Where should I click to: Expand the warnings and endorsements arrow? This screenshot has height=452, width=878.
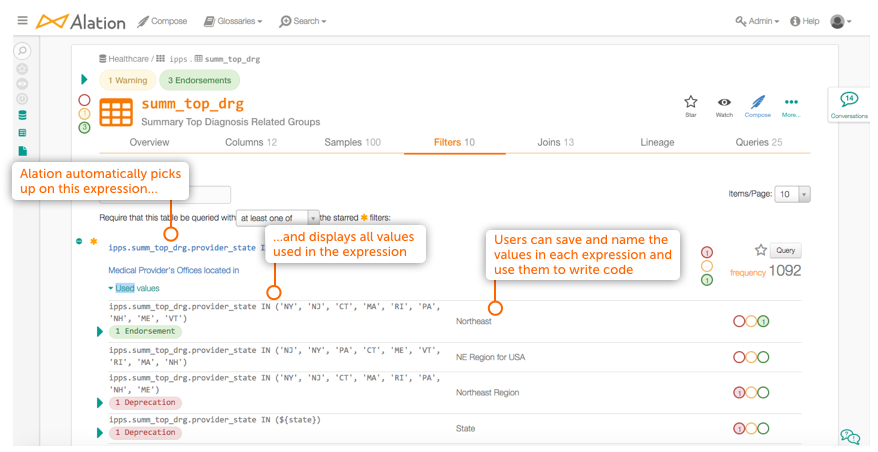pyautogui.click(x=85, y=80)
